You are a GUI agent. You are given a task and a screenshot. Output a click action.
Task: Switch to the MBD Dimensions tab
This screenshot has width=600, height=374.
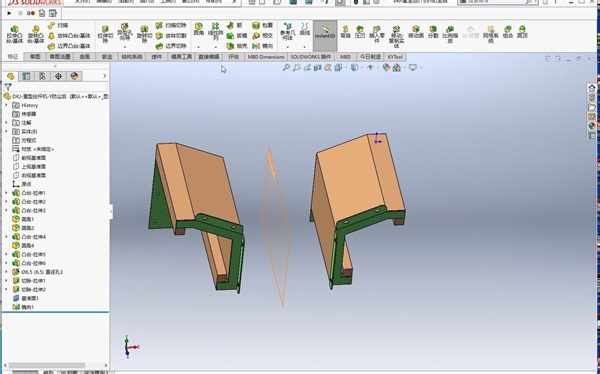click(x=266, y=57)
